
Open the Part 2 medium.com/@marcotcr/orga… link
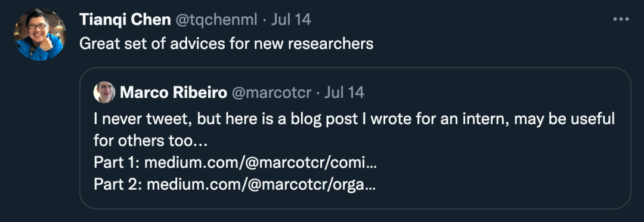261,185
